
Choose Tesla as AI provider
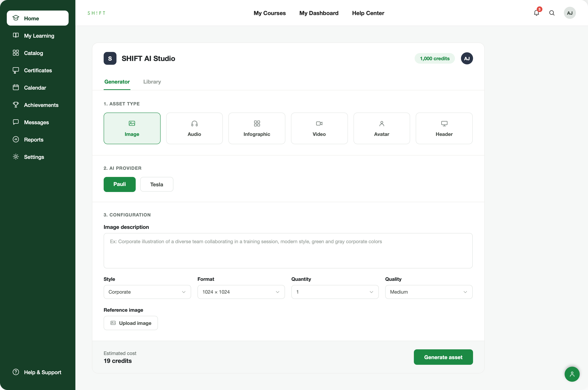tap(157, 184)
